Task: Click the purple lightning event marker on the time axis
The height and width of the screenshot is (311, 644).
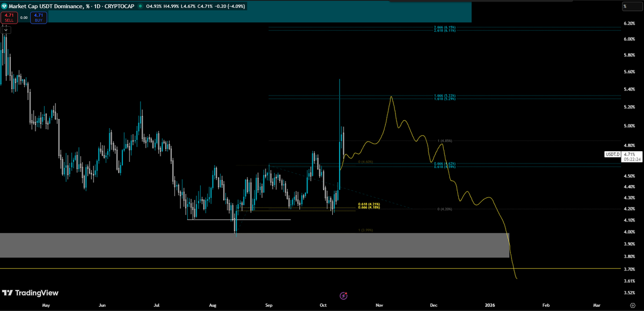Action: click(x=343, y=295)
